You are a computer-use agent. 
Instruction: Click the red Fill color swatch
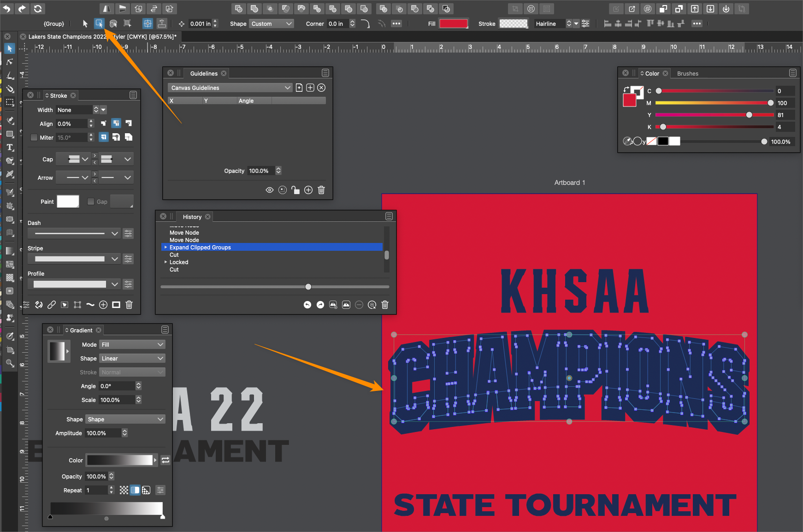(453, 24)
